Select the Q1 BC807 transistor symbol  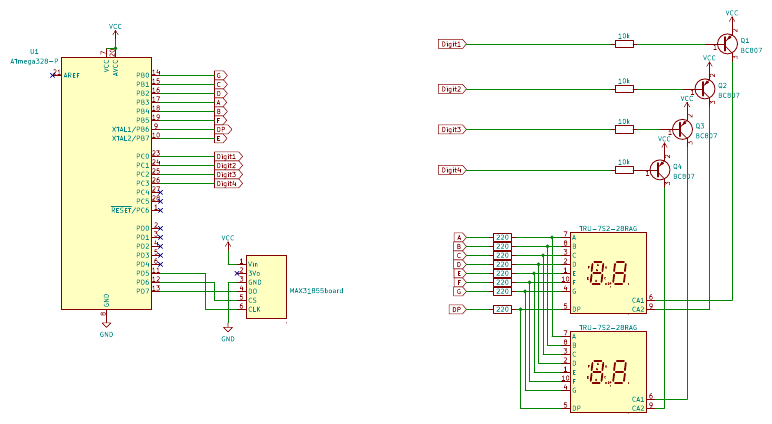(728, 43)
